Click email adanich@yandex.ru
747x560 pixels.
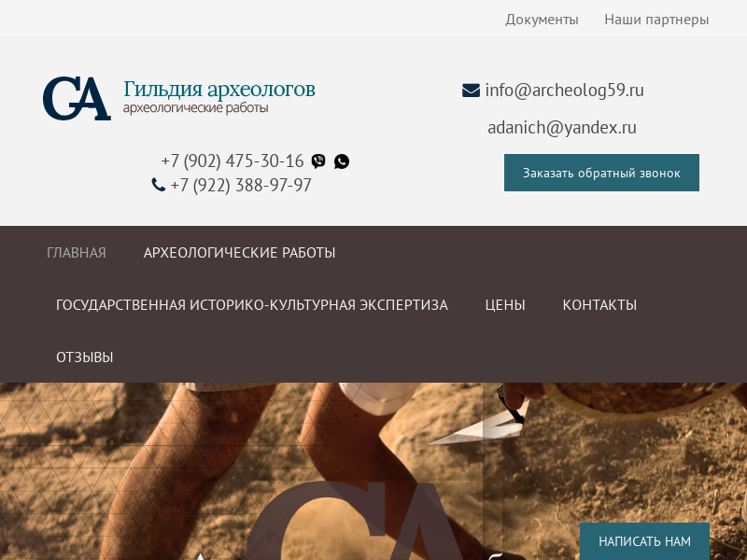pyautogui.click(x=562, y=128)
